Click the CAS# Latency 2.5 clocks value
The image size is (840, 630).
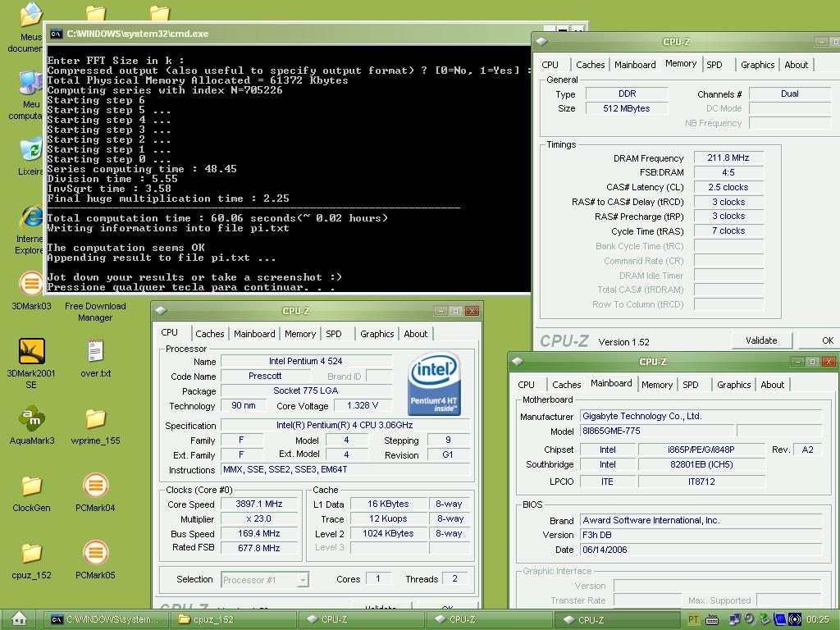click(x=728, y=188)
